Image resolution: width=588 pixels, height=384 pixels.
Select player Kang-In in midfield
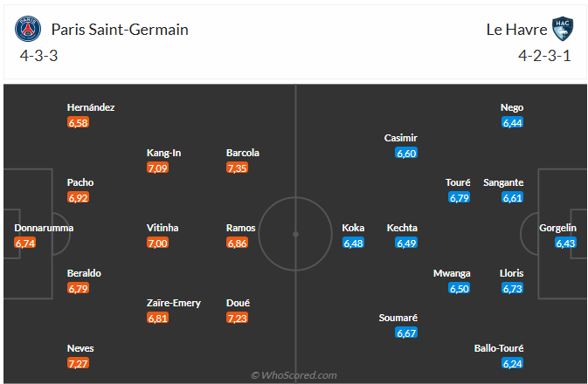click(164, 153)
